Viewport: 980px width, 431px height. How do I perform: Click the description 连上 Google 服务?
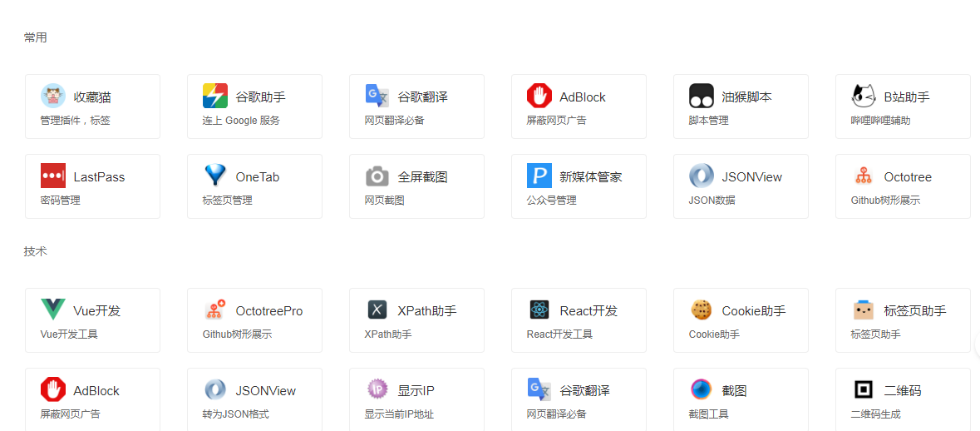coord(241,120)
